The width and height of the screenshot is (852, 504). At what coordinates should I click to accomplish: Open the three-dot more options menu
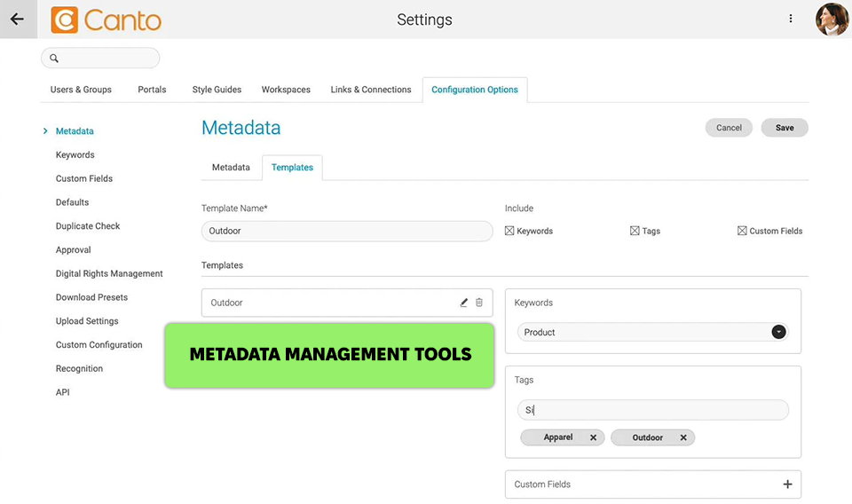791,19
